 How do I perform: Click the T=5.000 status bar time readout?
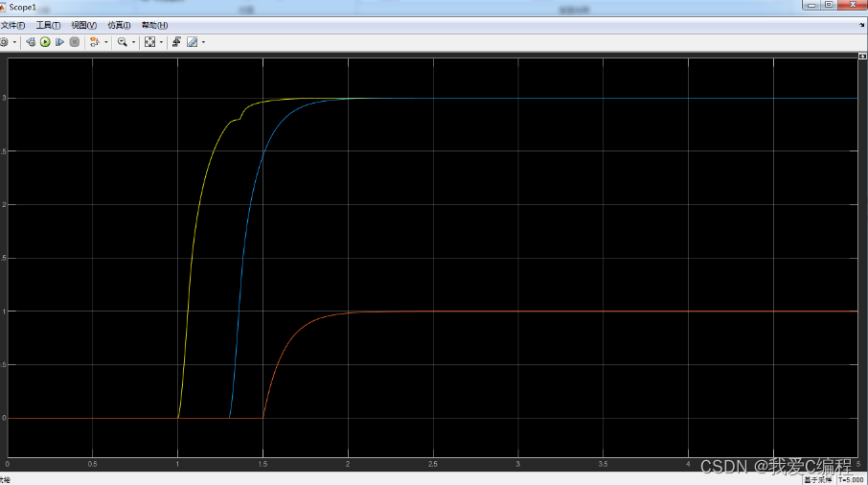[851, 480]
